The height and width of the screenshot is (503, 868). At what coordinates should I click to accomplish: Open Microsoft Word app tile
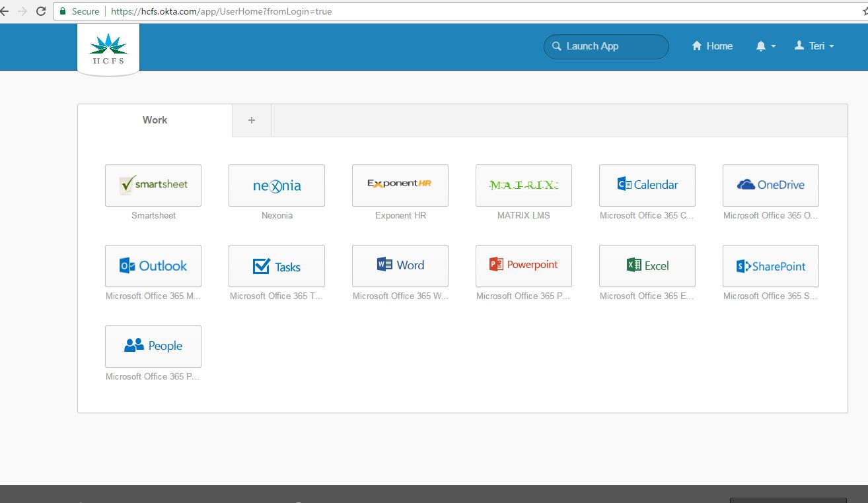400,266
